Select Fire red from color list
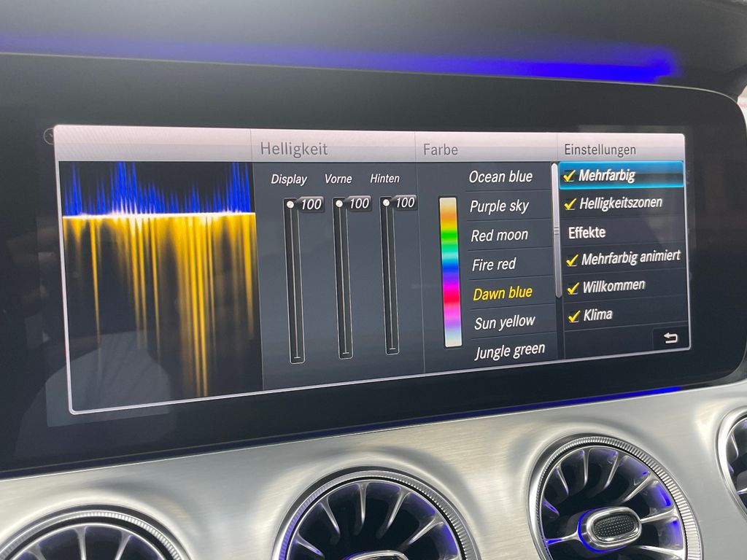Viewport: 747px width, 560px height. click(x=494, y=265)
